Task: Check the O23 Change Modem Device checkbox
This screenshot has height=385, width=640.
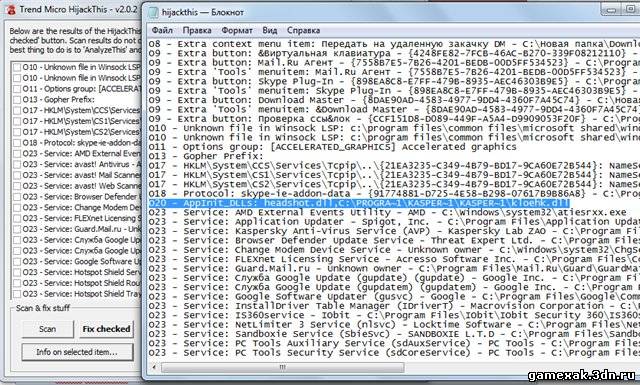Action: click(x=17, y=207)
